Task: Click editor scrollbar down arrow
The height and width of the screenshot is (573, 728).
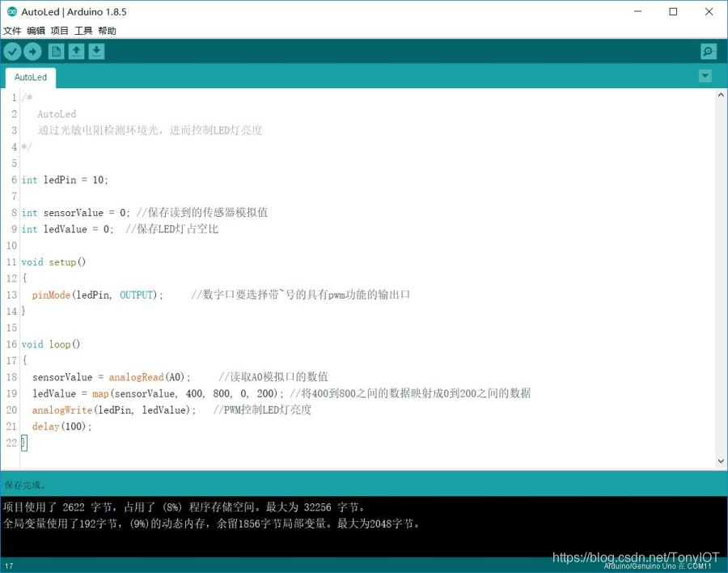Action: pyautogui.click(x=721, y=461)
